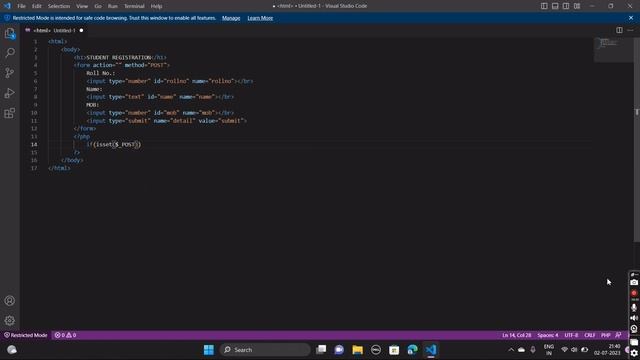
Task: Toggle the recorder speaker sound icon
Action: [x=634, y=318]
